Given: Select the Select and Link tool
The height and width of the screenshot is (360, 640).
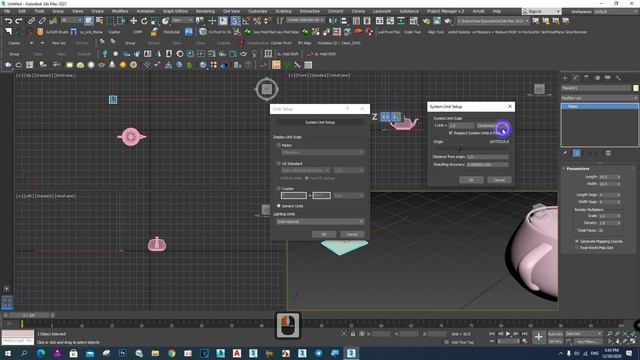Looking at the screenshot, I should (31, 21).
